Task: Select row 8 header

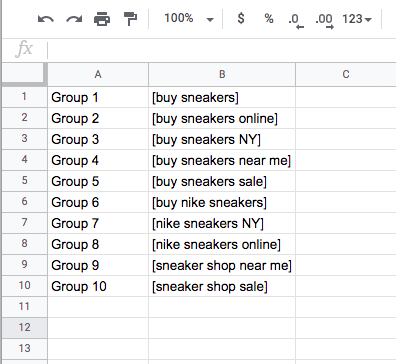Action: point(25,244)
